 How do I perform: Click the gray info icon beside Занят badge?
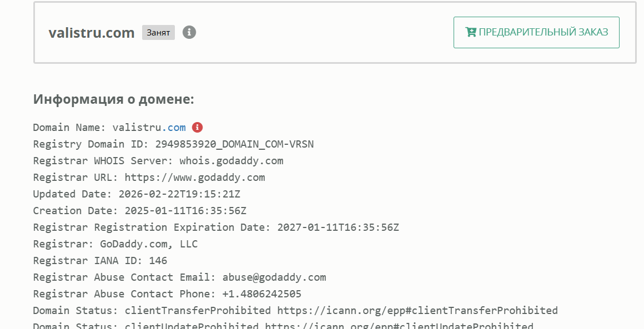[x=189, y=32]
